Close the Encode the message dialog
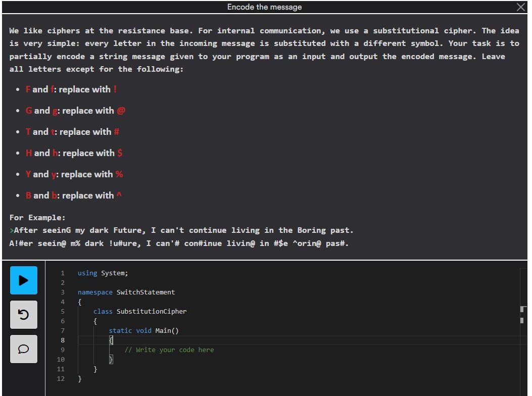This screenshot has width=532, height=396. pos(521,7)
